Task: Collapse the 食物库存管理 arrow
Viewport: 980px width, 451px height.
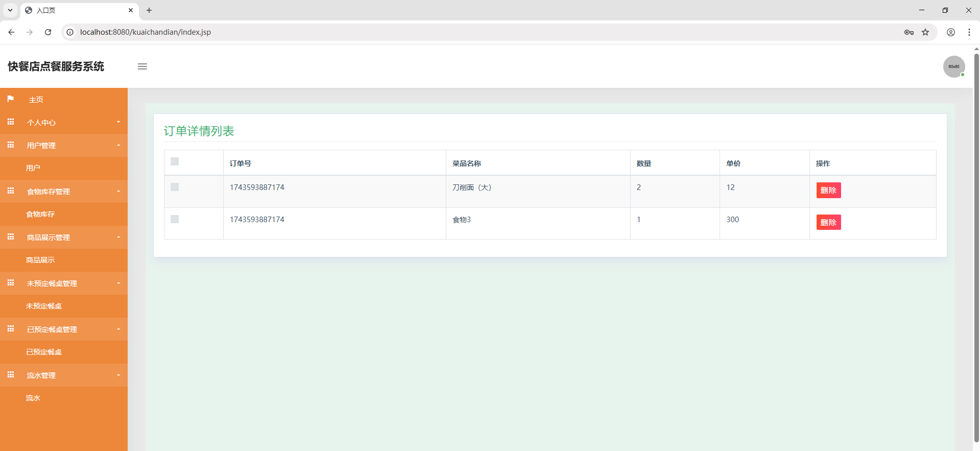Action: [118, 191]
